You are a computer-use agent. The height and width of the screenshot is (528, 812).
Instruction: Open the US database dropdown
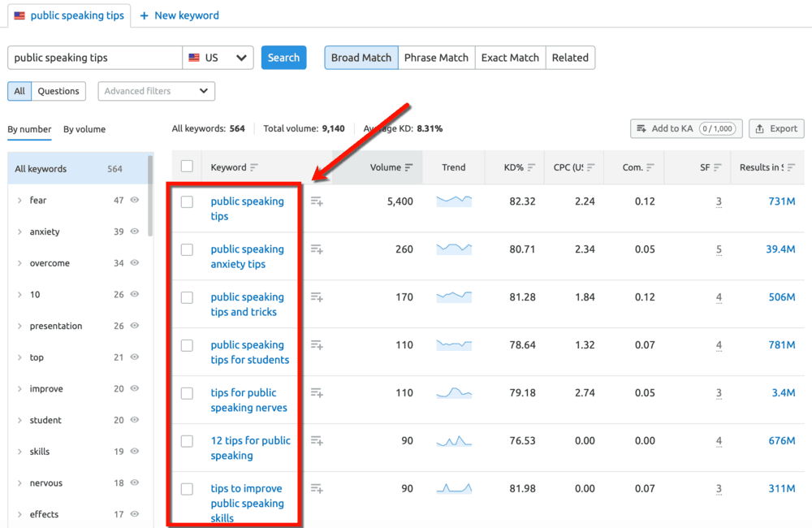(218, 58)
